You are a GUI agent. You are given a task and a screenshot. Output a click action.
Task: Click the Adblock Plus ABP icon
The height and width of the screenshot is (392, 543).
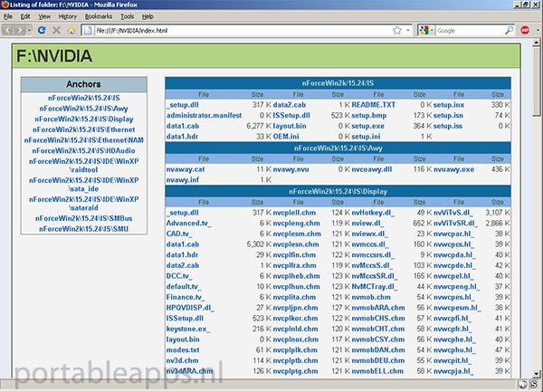pos(525,31)
